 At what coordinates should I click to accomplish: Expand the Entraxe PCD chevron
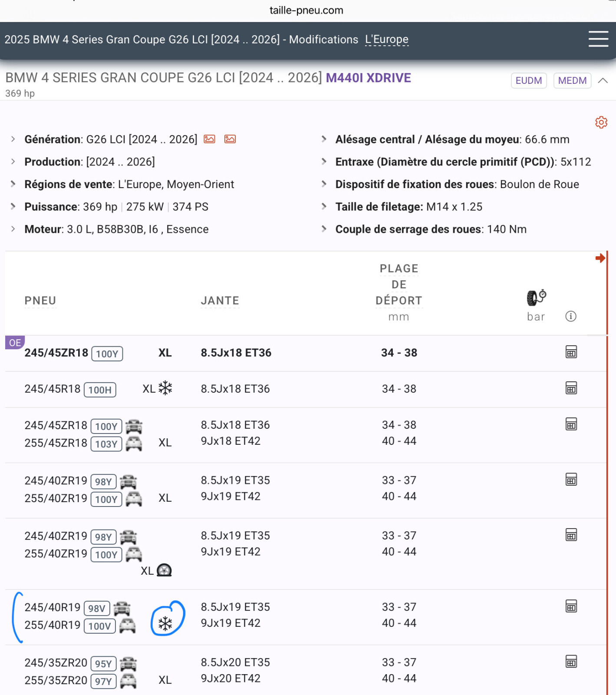pos(324,162)
